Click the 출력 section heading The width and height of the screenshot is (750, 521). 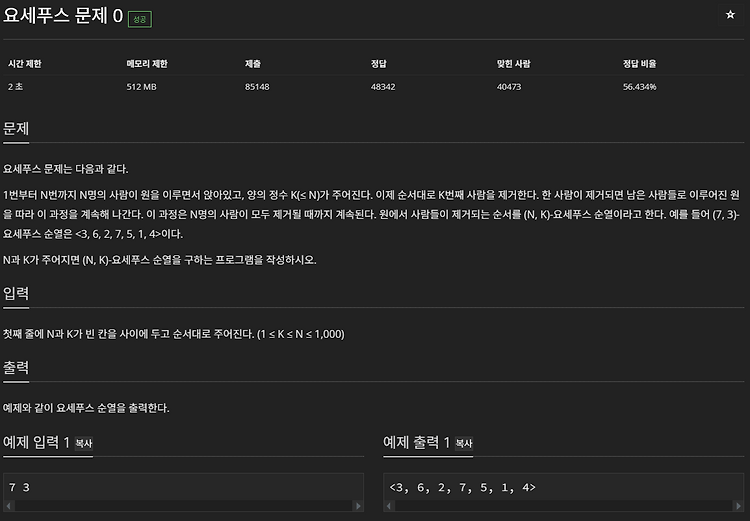tap(16, 367)
